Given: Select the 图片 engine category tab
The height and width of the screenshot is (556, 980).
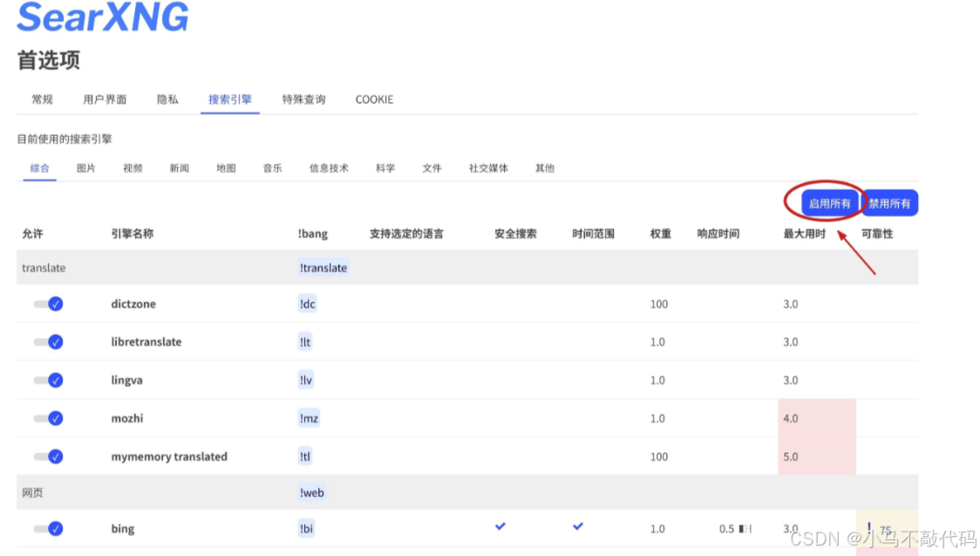Looking at the screenshot, I should coord(85,168).
